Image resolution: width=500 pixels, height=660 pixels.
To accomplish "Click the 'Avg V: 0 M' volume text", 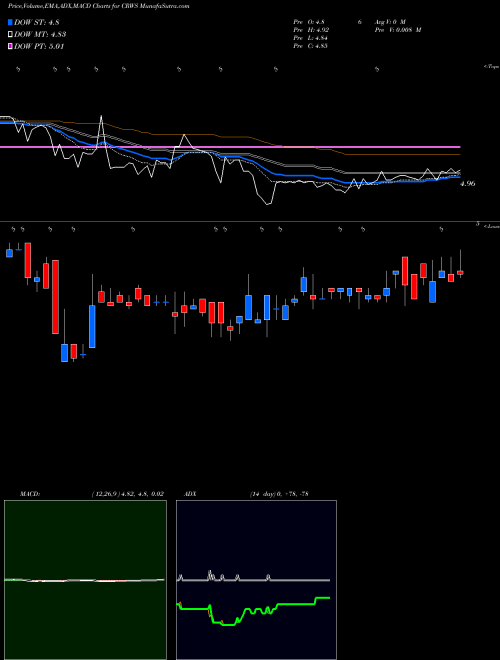I will click(390, 22).
